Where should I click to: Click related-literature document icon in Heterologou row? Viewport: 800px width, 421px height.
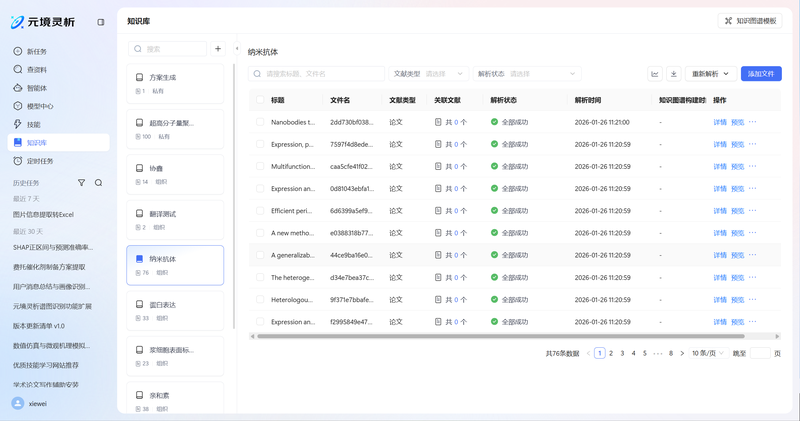coord(438,300)
